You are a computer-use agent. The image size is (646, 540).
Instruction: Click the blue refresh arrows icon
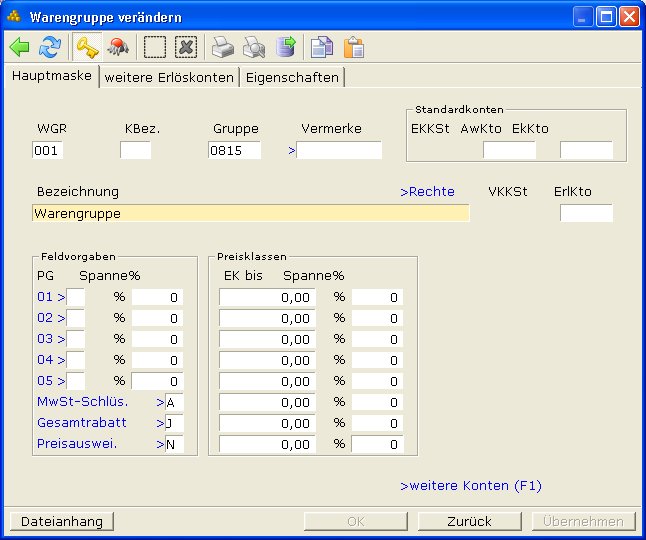pyautogui.click(x=50, y=47)
